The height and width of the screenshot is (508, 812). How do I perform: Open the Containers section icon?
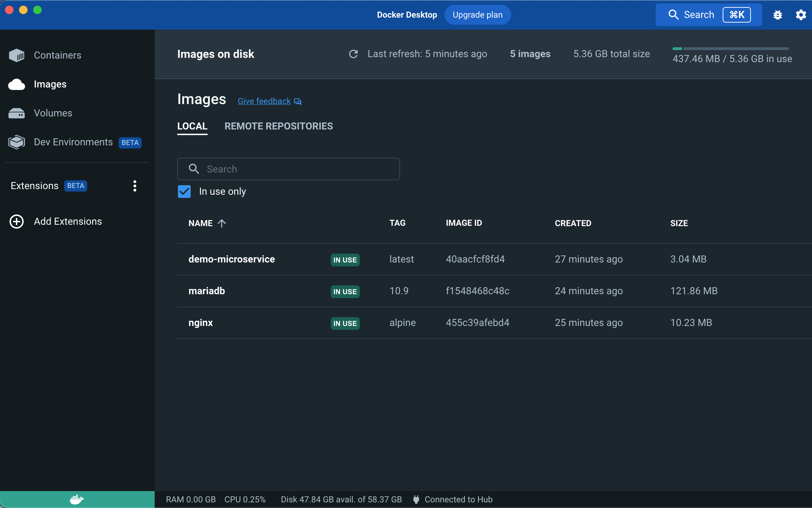[x=17, y=55]
